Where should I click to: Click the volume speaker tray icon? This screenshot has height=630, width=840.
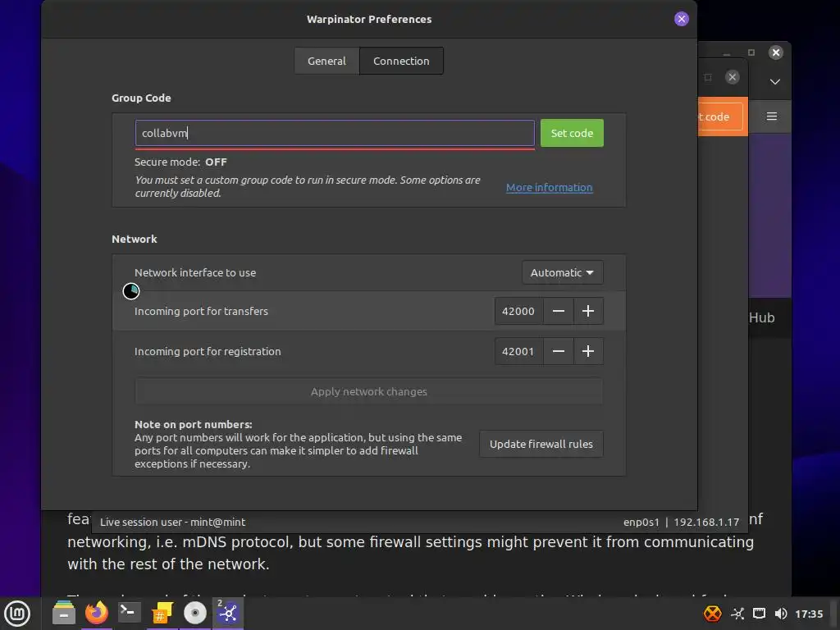point(781,614)
